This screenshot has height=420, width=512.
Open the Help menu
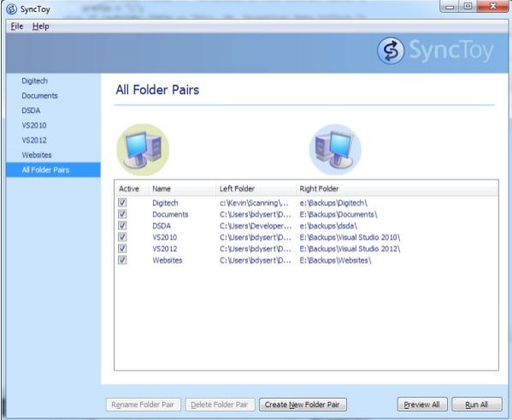41,27
